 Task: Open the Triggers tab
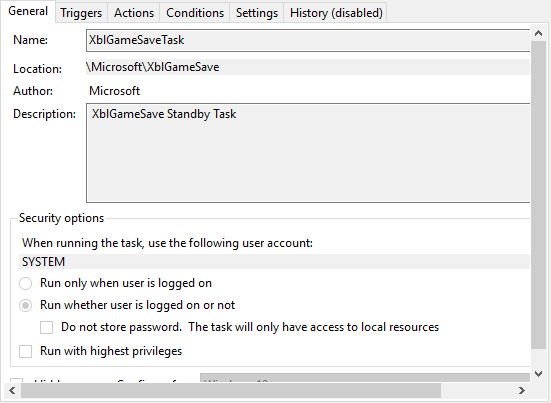pyautogui.click(x=81, y=13)
